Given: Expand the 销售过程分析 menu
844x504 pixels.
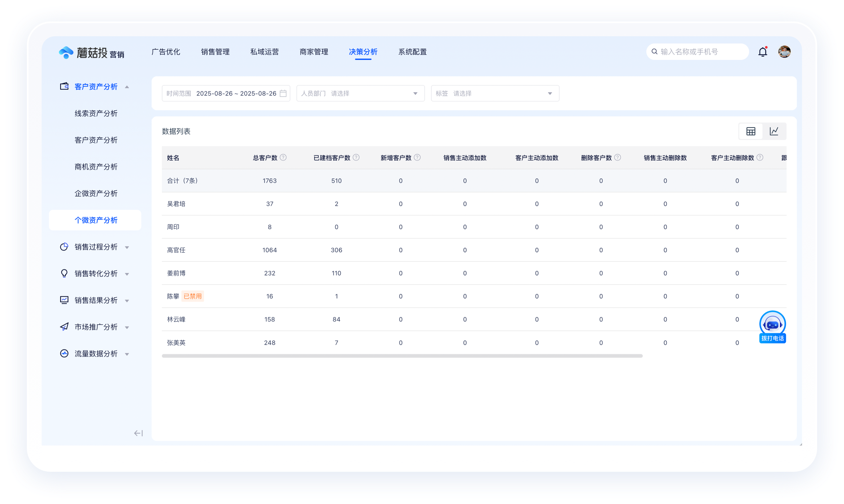Looking at the screenshot, I should (x=96, y=247).
